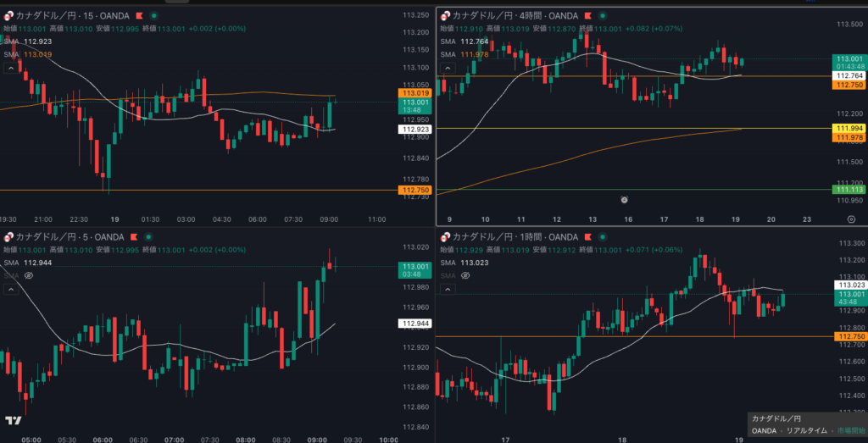Screen dimensions: 868x443
Task: Click the CAD/JPY symbol flag icon on the 15-minute chart
Action: click(x=8, y=16)
